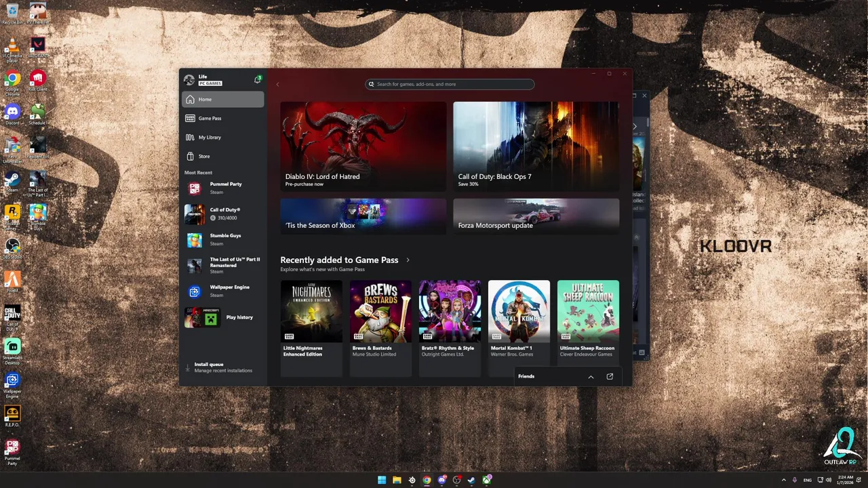Click the OBS Studio desktop icon
Screen dimensions: 868x488
pos(12,249)
